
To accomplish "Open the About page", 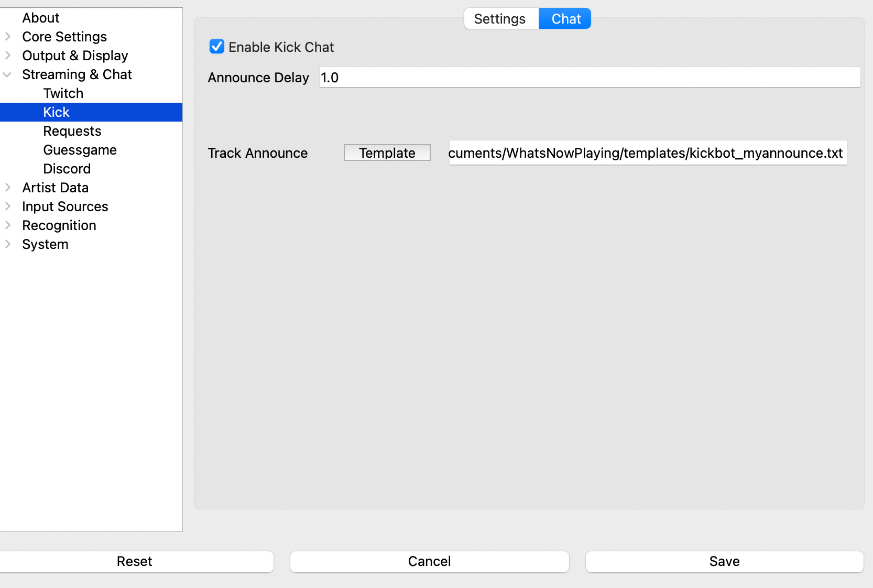I will (x=40, y=17).
